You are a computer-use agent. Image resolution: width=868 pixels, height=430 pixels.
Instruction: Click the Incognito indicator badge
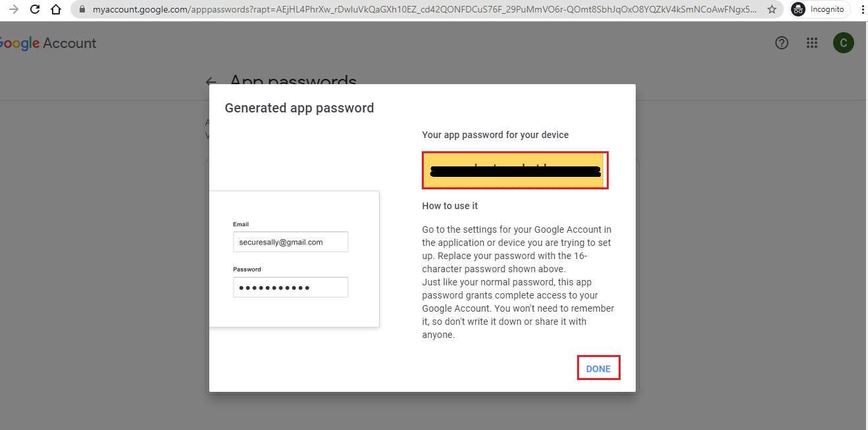tap(819, 10)
